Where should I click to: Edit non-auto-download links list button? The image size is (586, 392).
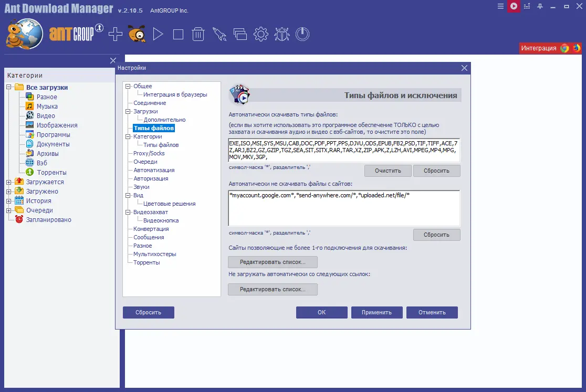click(x=273, y=289)
